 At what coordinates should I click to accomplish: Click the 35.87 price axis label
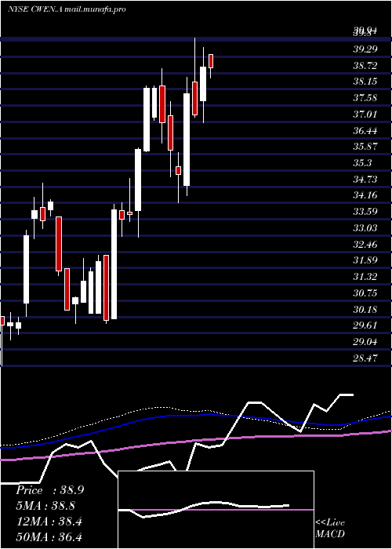(365, 147)
